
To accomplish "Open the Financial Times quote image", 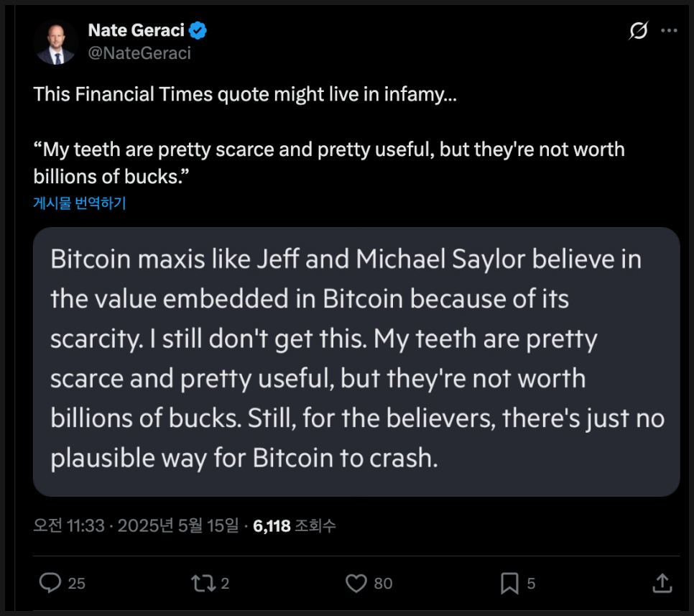I will [x=356, y=362].
